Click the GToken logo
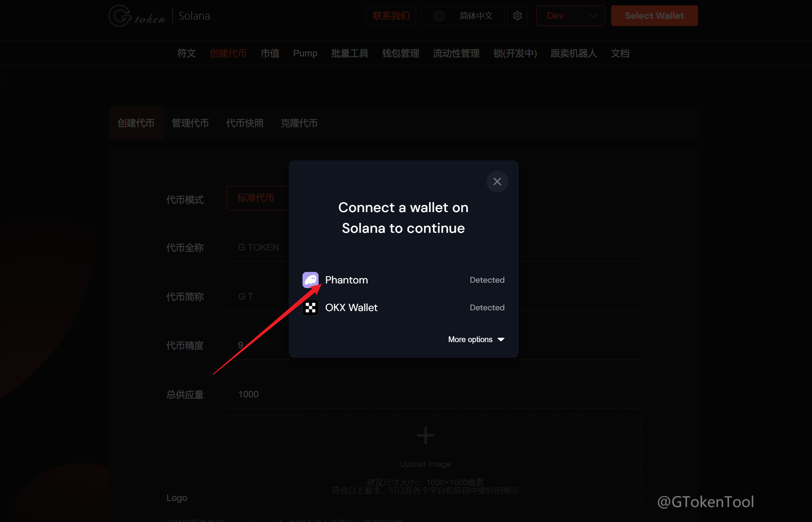Viewport: 812px width, 522px height. (x=137, y=16)
